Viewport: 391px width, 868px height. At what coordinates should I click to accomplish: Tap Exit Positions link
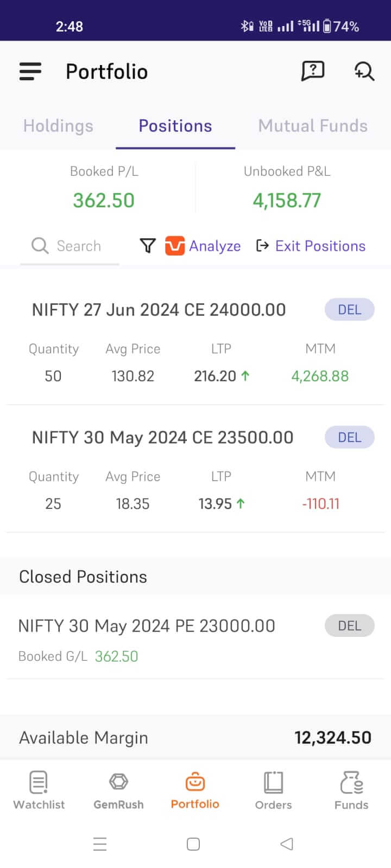click(x=311, y=246)
